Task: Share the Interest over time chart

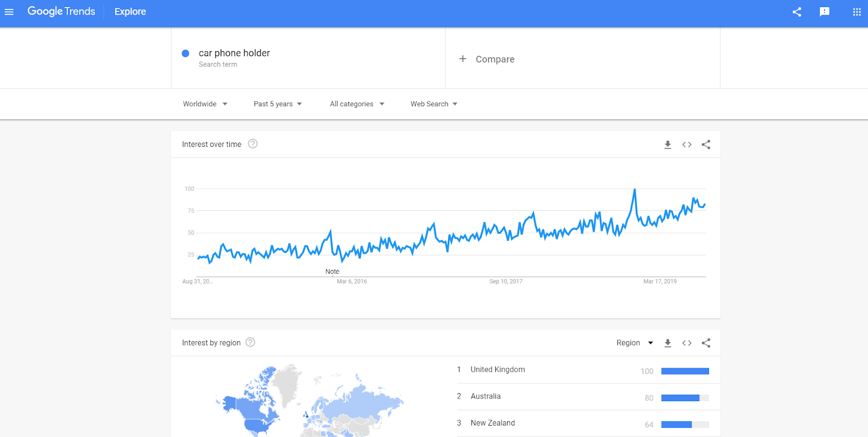Action: [x=706, y=145]
